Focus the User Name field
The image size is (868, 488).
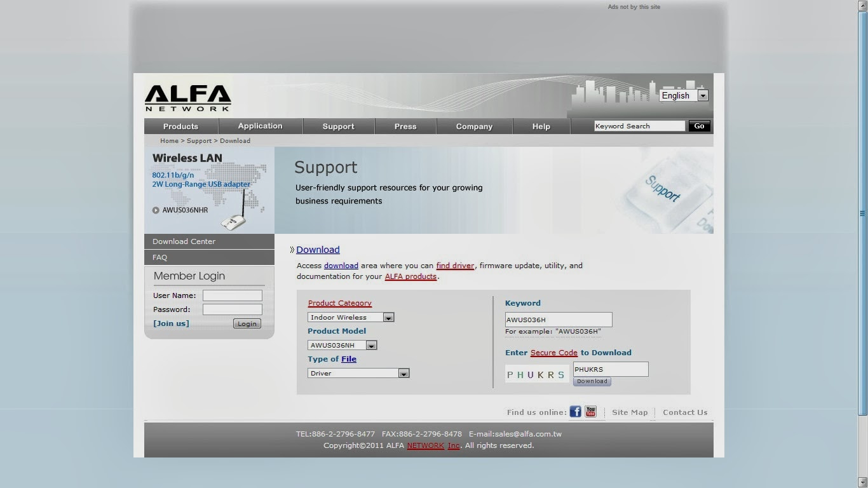tap(233, 295)
